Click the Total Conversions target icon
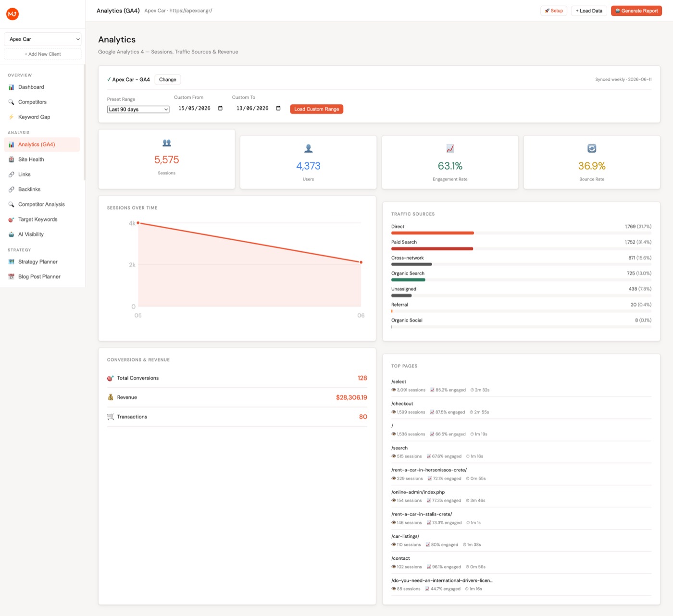 111,378
